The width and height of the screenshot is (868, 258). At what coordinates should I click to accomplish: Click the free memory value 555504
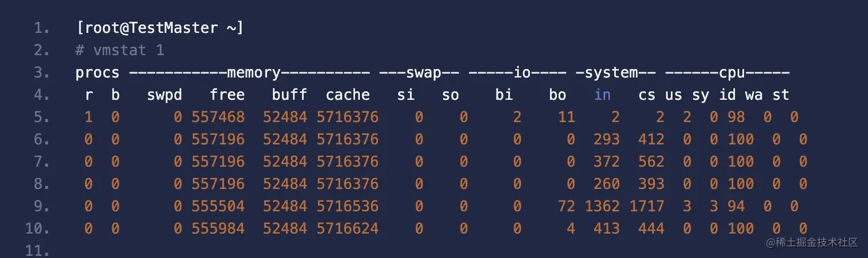[218, 206]
